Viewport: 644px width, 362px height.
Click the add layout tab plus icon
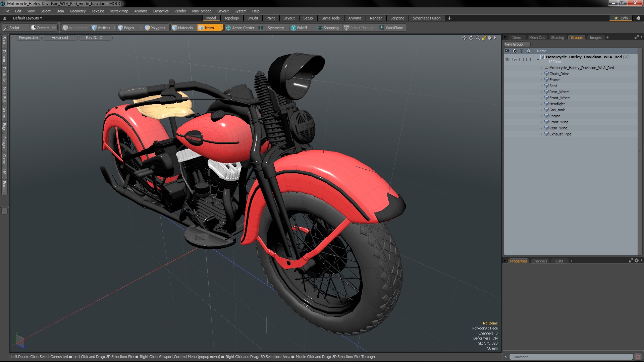click(450, 18)
